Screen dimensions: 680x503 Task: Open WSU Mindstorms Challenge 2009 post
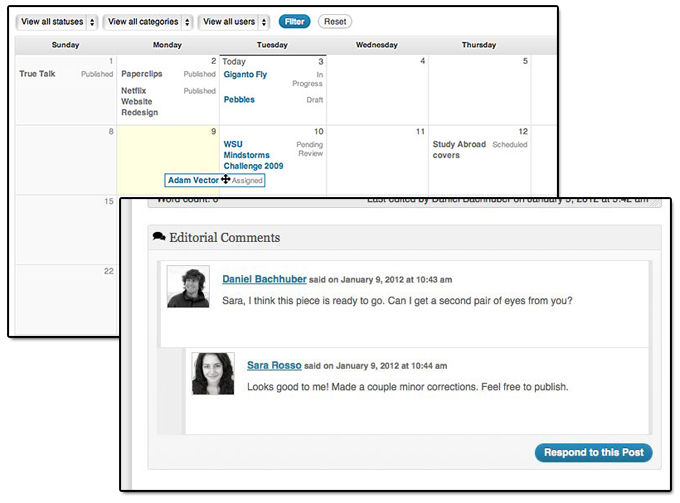[x=253, y=155]
